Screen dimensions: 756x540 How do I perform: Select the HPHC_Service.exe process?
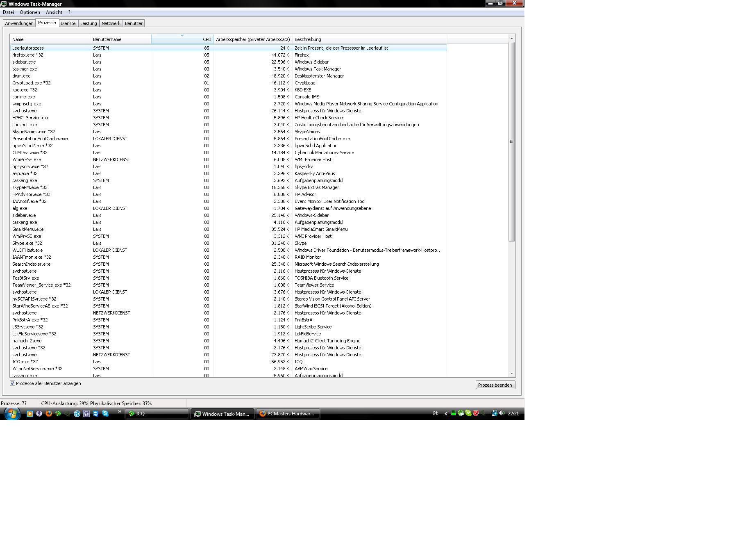[228, 118]
